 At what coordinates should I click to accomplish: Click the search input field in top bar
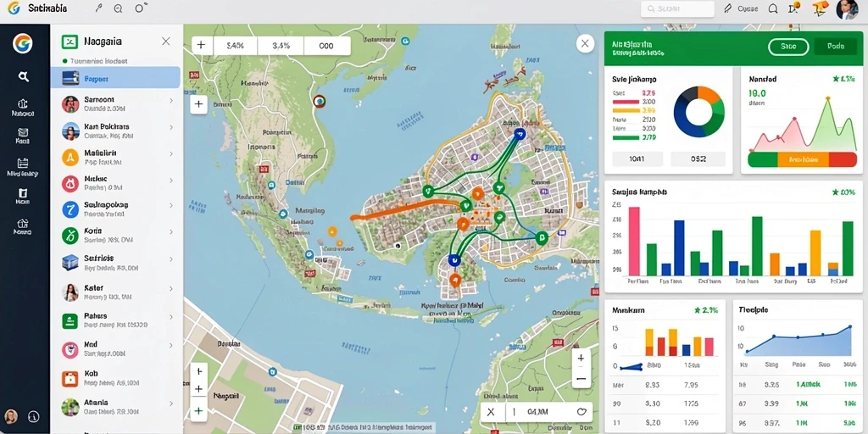(677, 8)
